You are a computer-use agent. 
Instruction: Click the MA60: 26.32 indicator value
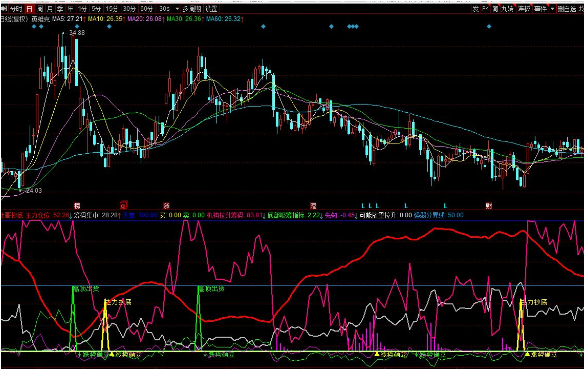(223, 19)
